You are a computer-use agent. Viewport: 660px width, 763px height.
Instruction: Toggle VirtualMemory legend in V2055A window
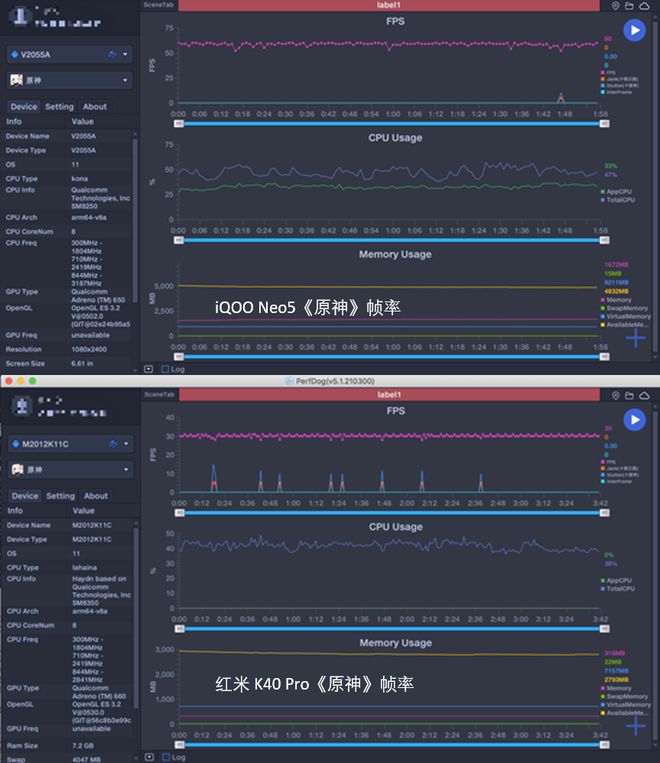pyautogui.click(x=625, y=316)
